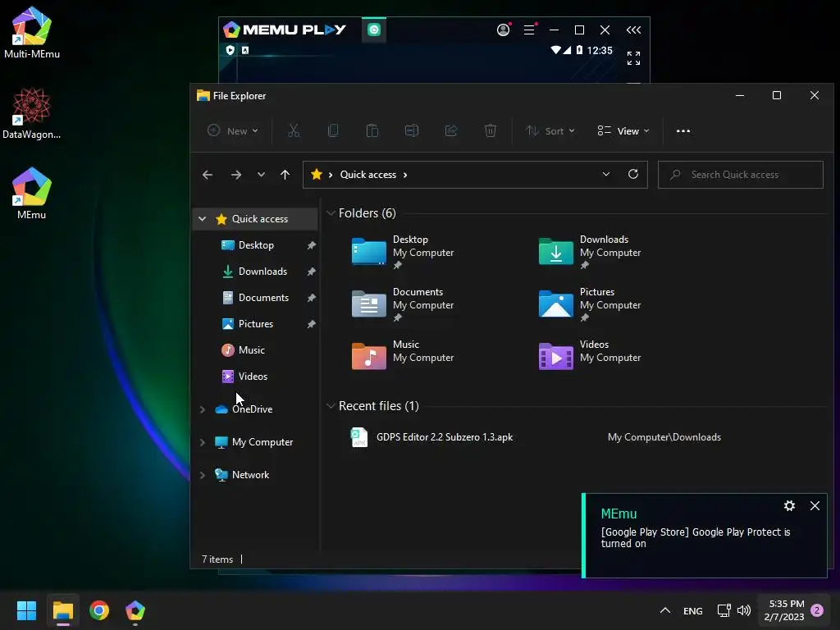840x630 pixels.
Task: Expand the Network tree node
Action: (203, 475)
